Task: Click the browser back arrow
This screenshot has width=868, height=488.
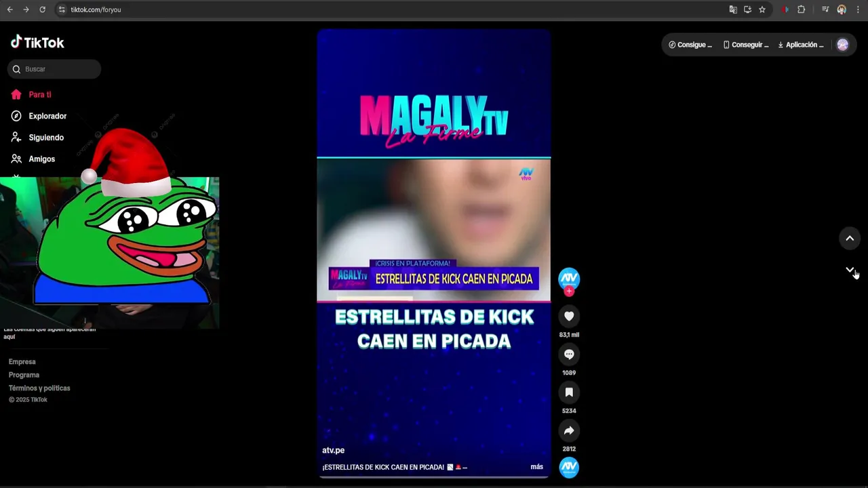Action: pos(9,9)
